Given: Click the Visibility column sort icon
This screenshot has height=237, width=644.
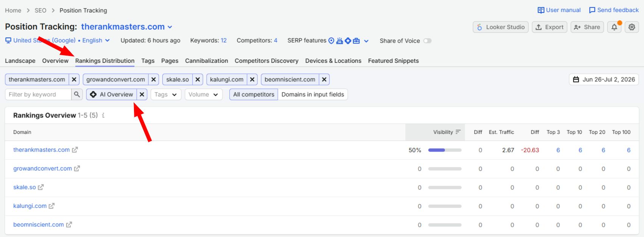Looking at the screenshot, I should [458, 132].
